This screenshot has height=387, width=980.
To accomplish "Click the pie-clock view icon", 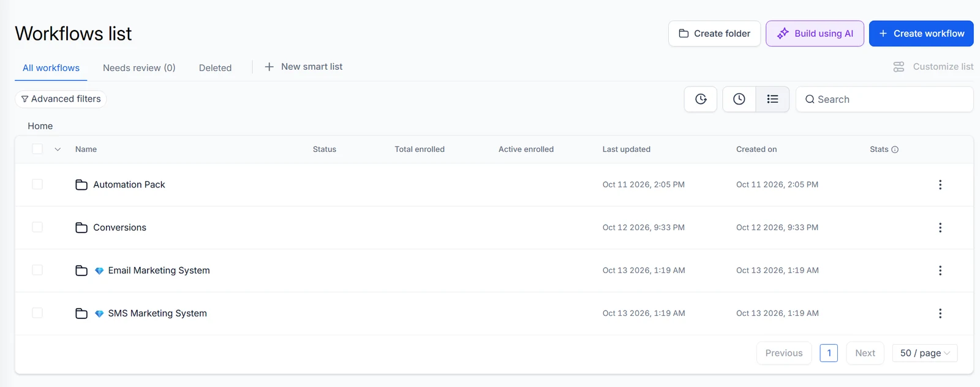I will click(701, 99).
